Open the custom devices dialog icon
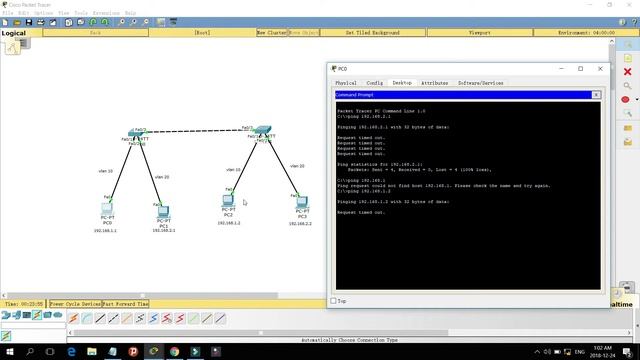640x360 pixels. (173, 22)
